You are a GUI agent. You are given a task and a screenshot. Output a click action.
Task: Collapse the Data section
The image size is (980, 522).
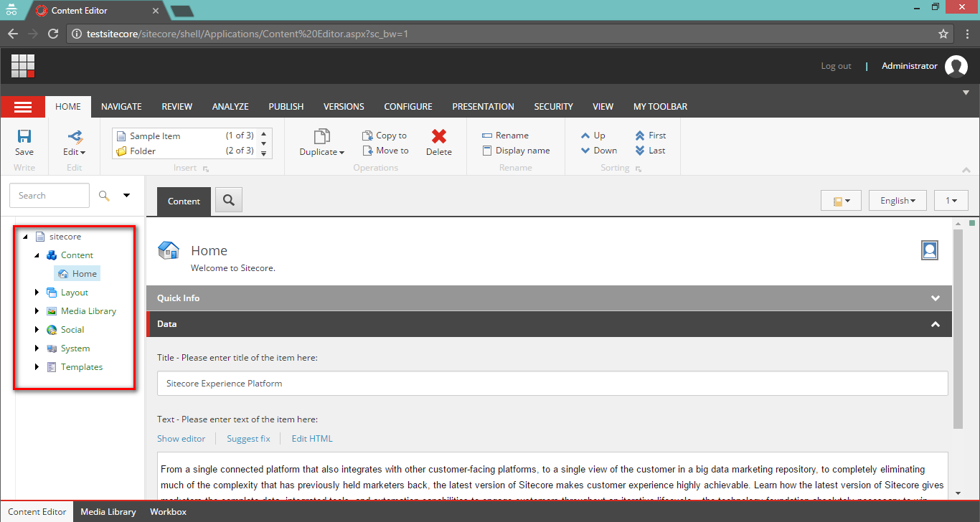[x=549, y=324]
